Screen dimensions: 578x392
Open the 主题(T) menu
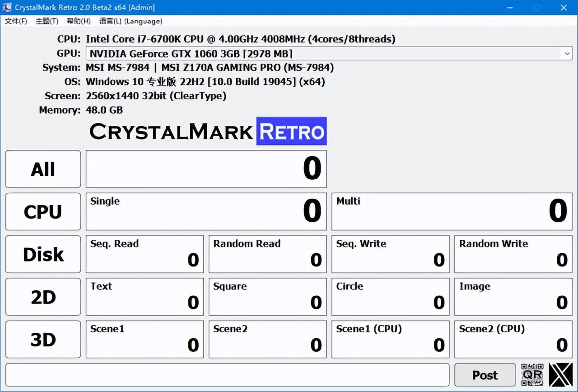point(47,21)
